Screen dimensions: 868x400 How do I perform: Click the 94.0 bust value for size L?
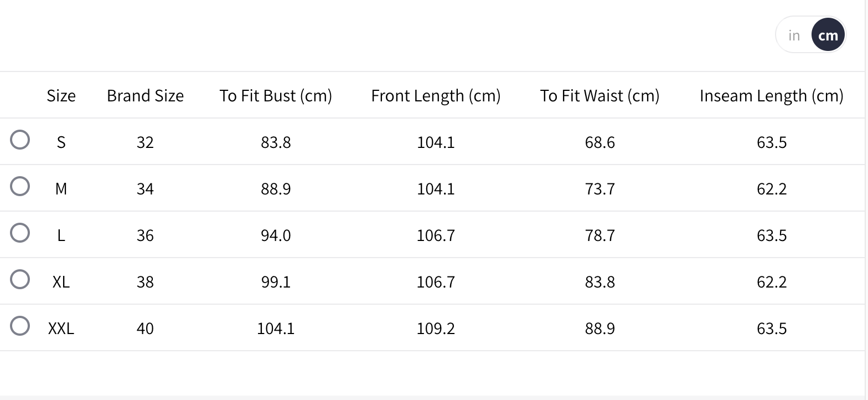point(276,235)
